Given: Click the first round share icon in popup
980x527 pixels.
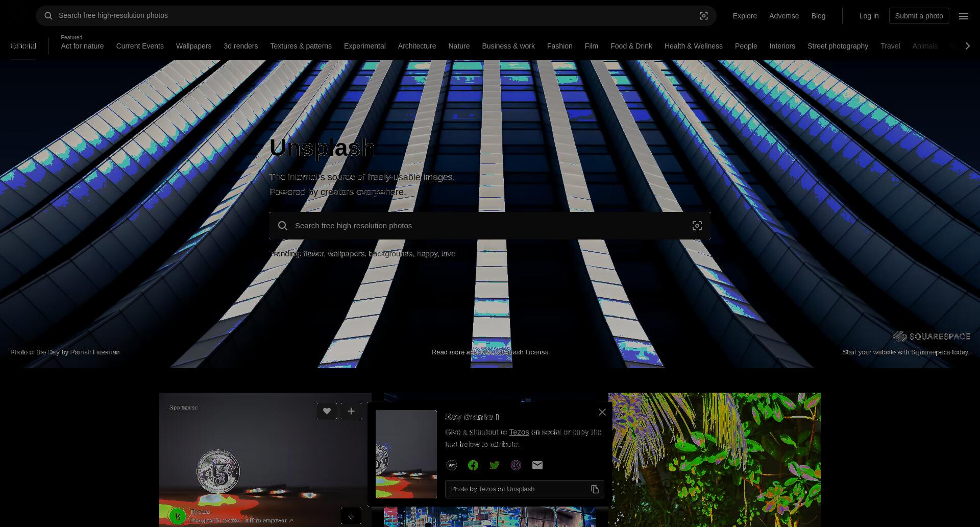Looking at the screenshot, I should 452,465.
